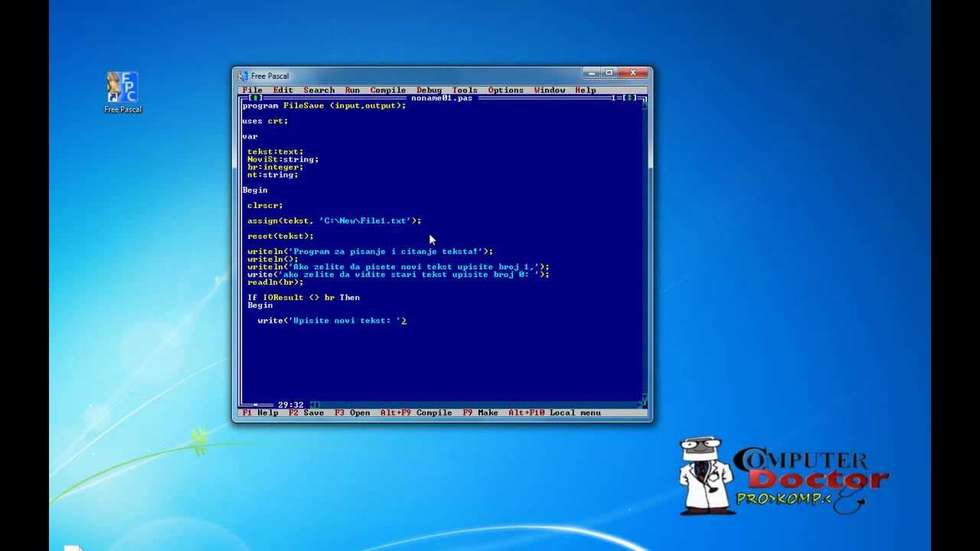Close the Free Pascal window
The width and height of the screenshot is (980, 551).
coord(633,73)
